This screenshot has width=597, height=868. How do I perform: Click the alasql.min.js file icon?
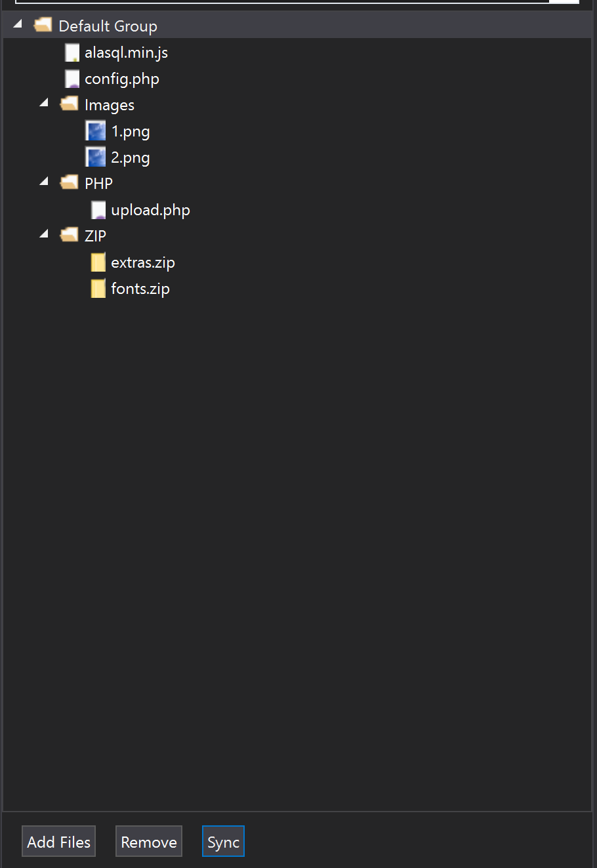72,53
